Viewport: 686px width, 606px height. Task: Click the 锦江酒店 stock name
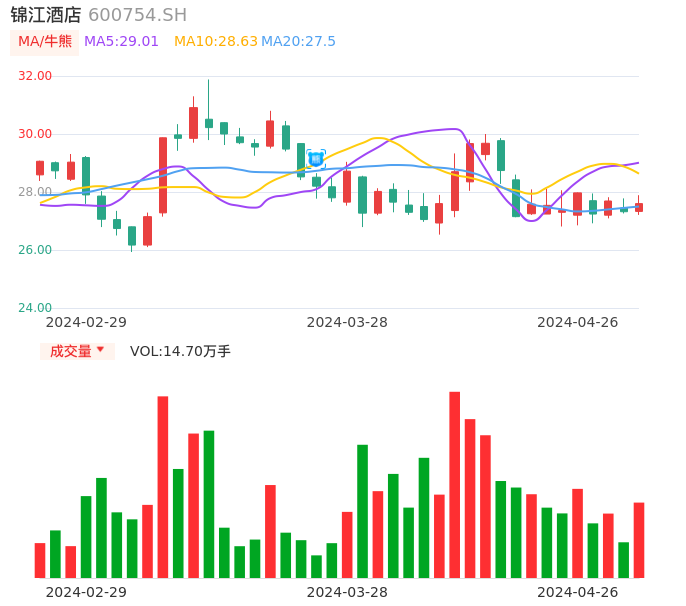[x=46, y=15]
